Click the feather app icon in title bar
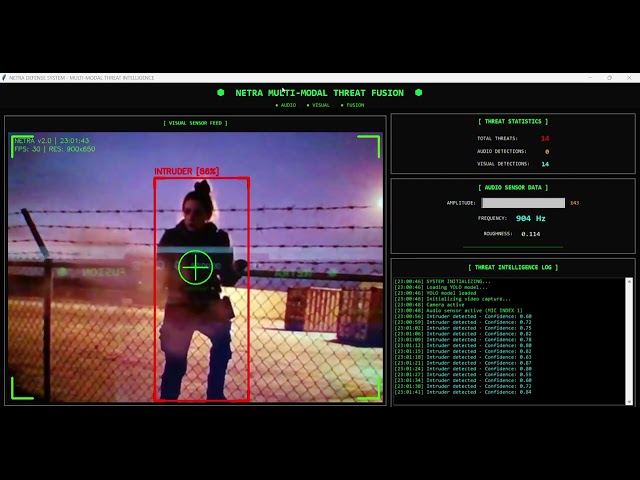The height and width of the screenshot is (480, 640). 4,78
